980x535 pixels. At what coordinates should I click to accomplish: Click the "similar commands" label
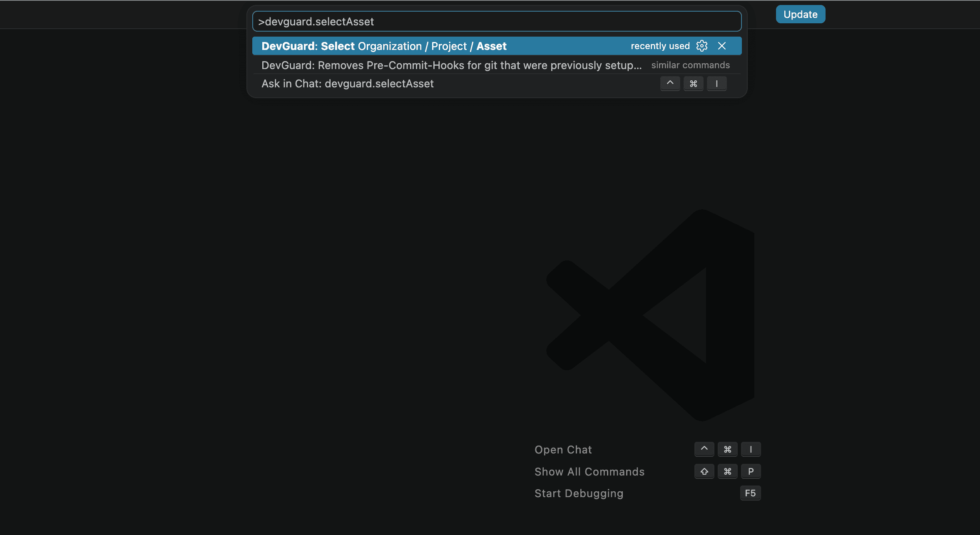tap(690, 65)
